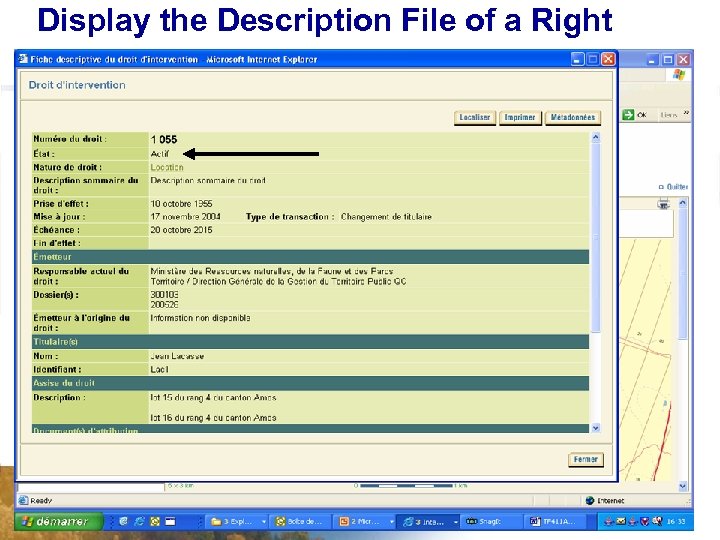Click the Internet zone globe in the status bar
This screenshot has height=540, width=720.
click(590, 501)
